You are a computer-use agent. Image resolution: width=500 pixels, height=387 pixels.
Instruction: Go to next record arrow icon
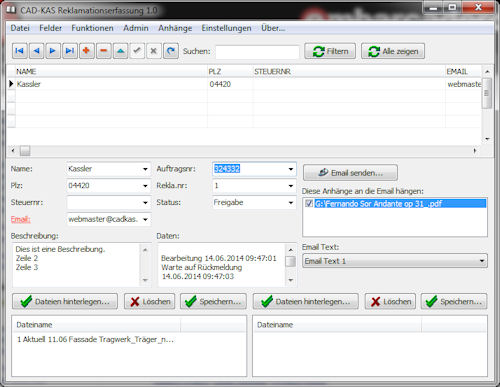tap(53, 51)
